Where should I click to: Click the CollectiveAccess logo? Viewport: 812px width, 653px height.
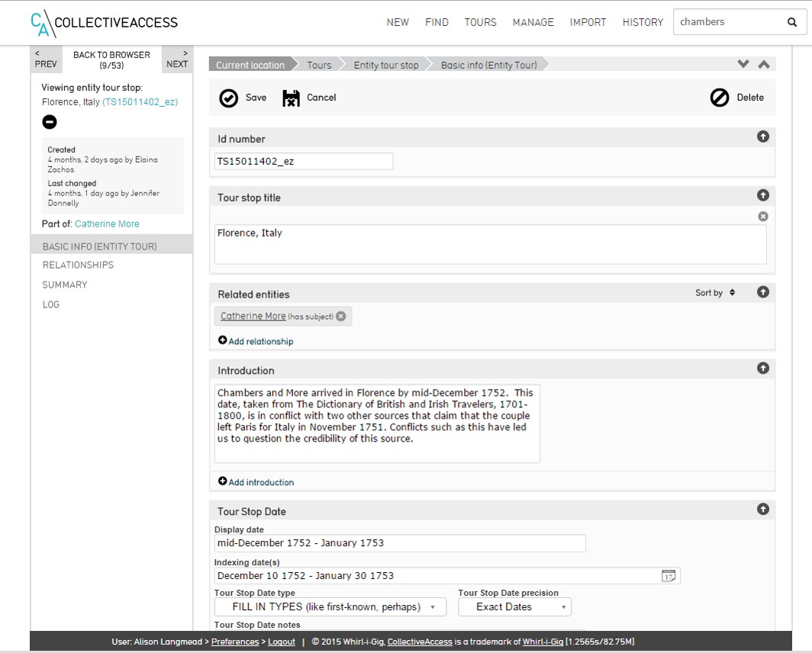point(104,23)
